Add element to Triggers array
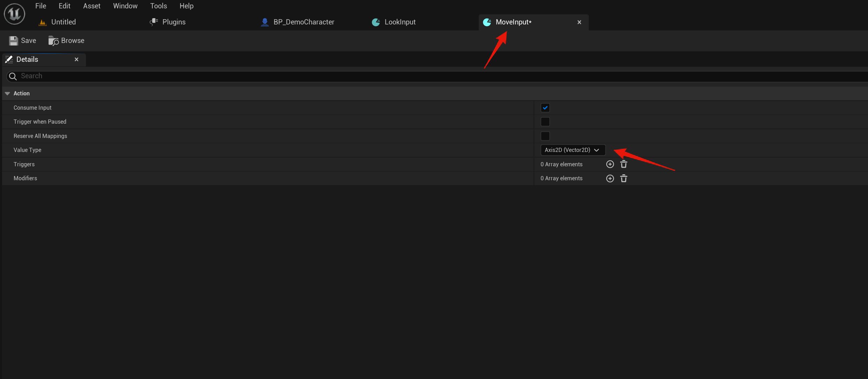Screen dimensions: 868x379 (x=610, y=164)
